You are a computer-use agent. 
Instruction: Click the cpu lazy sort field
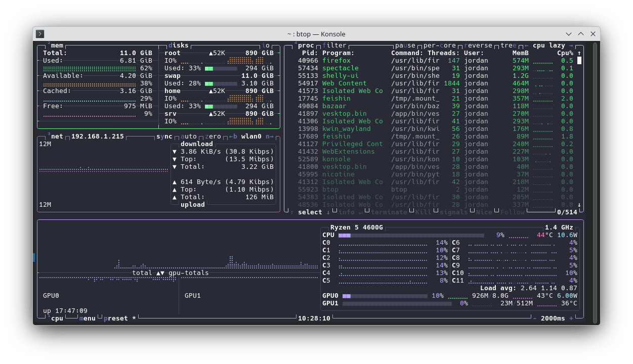coord(549,45)
